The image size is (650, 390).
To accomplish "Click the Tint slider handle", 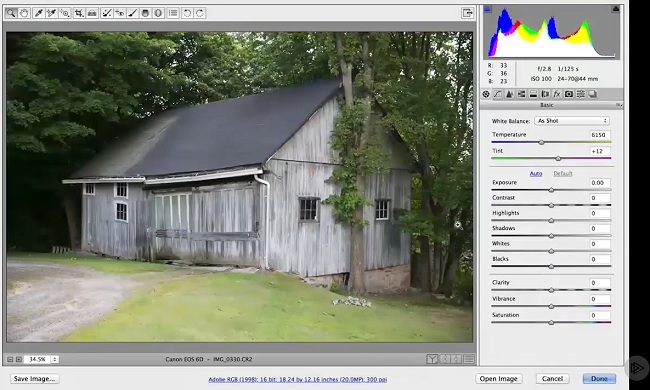I will point(558,158).
